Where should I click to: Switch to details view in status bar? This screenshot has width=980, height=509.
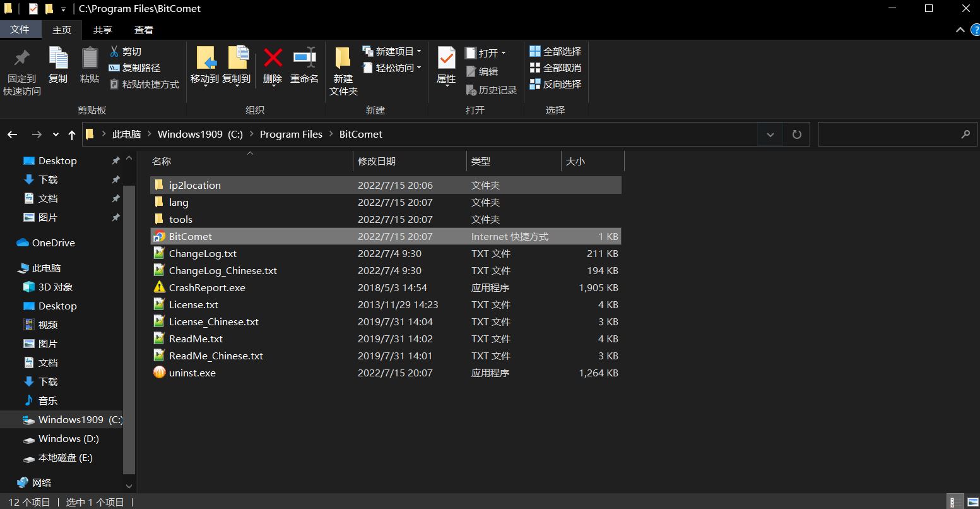coord(957,502)
